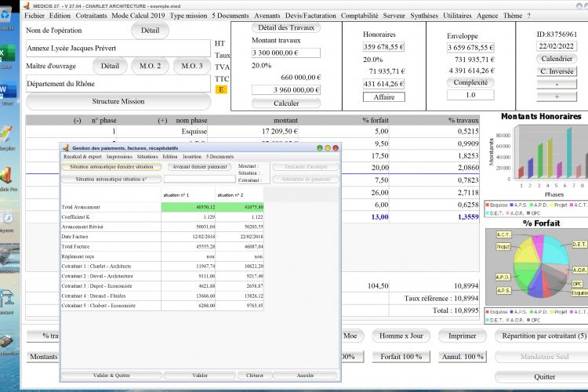Click Cotraitant 1 : Charlet - Architecte row label
The width and height of the screenshot is (588, 392).
pos(96,266)
